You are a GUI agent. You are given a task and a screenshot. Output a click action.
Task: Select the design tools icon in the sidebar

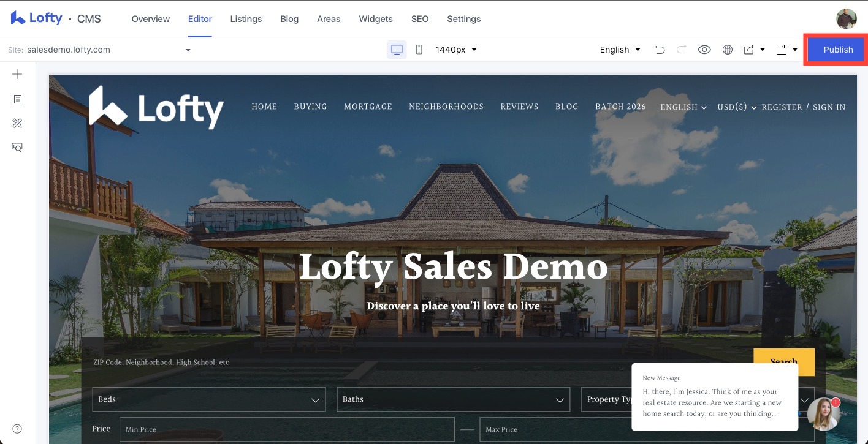[17, 122]
